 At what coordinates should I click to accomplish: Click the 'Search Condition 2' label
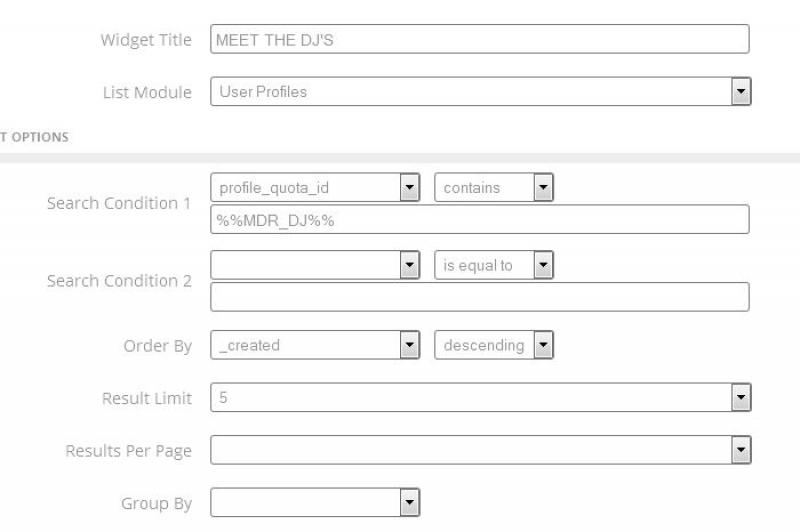pos(119,281)
